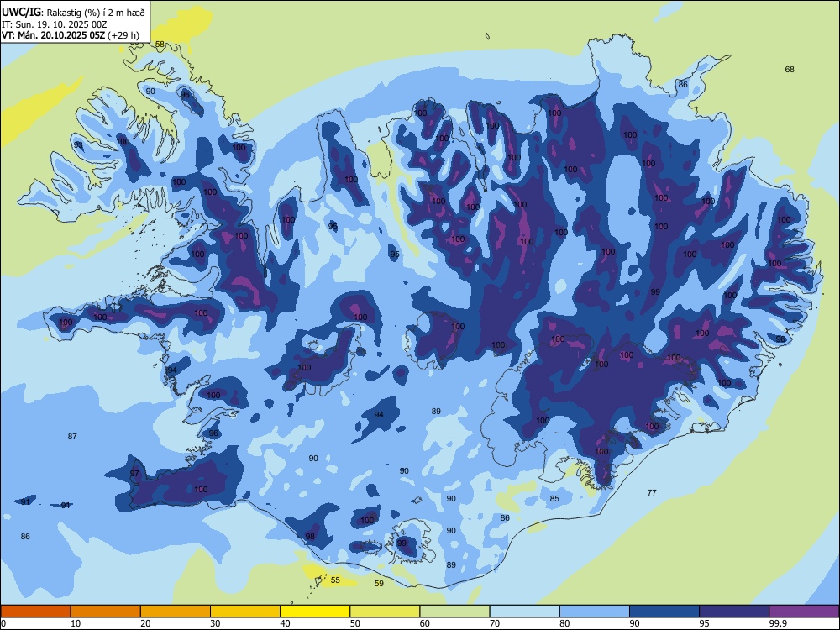The height and width of the screenshot is (630, 840).
Task: Click the humidity value 93 on the map
Action: pos(78,144)
